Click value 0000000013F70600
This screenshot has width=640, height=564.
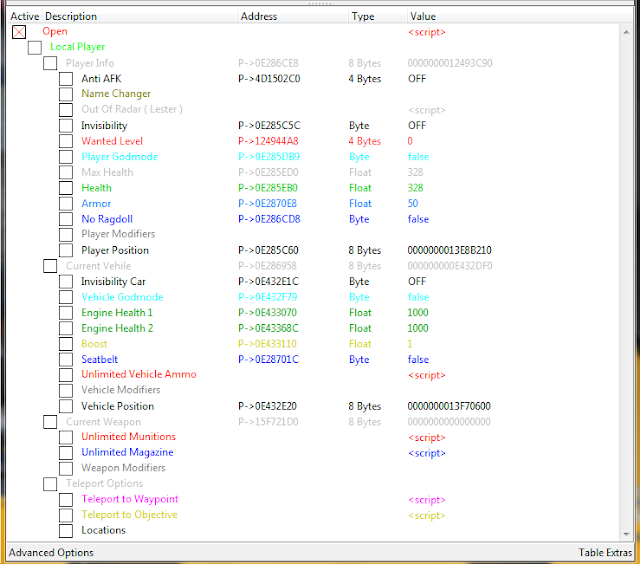point(449,406)
